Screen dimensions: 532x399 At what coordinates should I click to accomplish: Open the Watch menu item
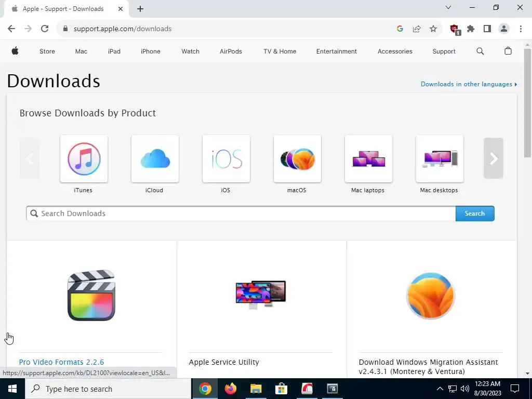(x=190, y=51)
